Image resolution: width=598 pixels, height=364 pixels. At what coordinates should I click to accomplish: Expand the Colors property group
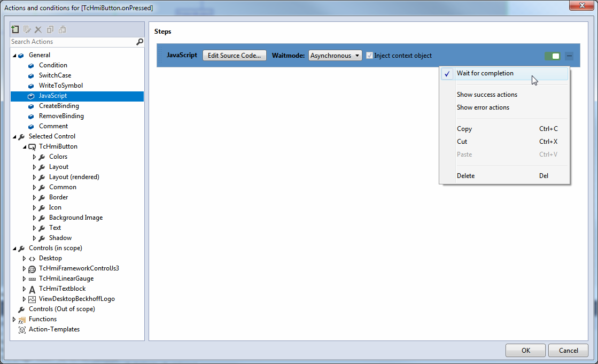pos(34,157)
